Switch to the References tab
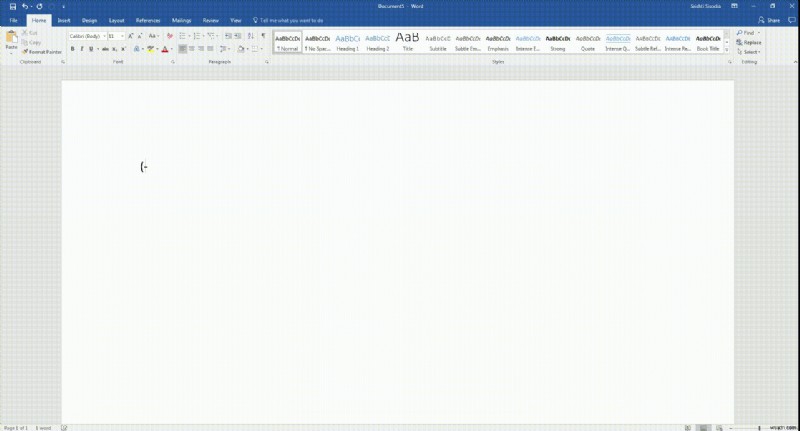 click(148, 20)
